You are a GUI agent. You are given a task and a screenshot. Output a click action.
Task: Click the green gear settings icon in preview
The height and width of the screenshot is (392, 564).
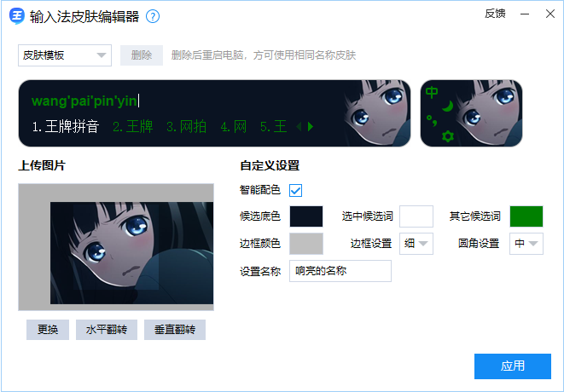pos(448,136)
